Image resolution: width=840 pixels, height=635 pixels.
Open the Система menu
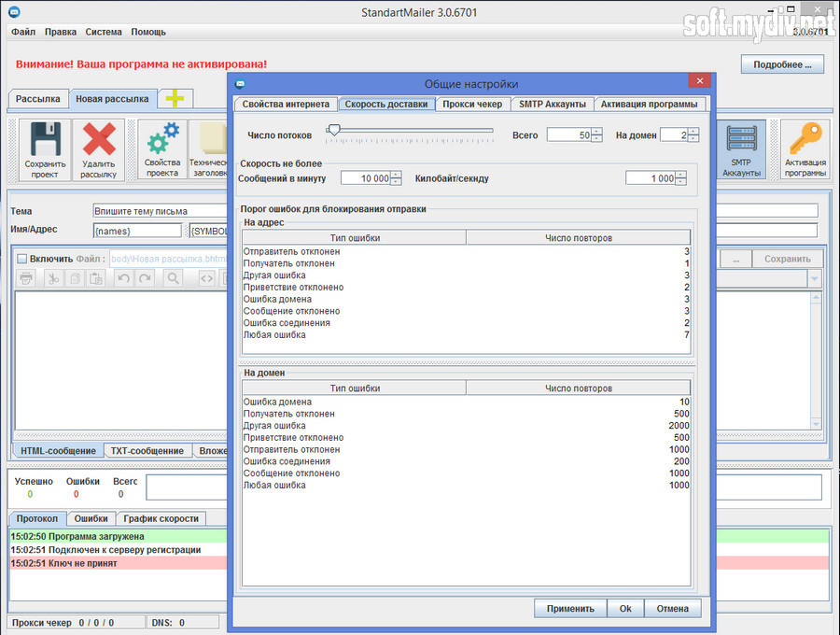[104, 32]
